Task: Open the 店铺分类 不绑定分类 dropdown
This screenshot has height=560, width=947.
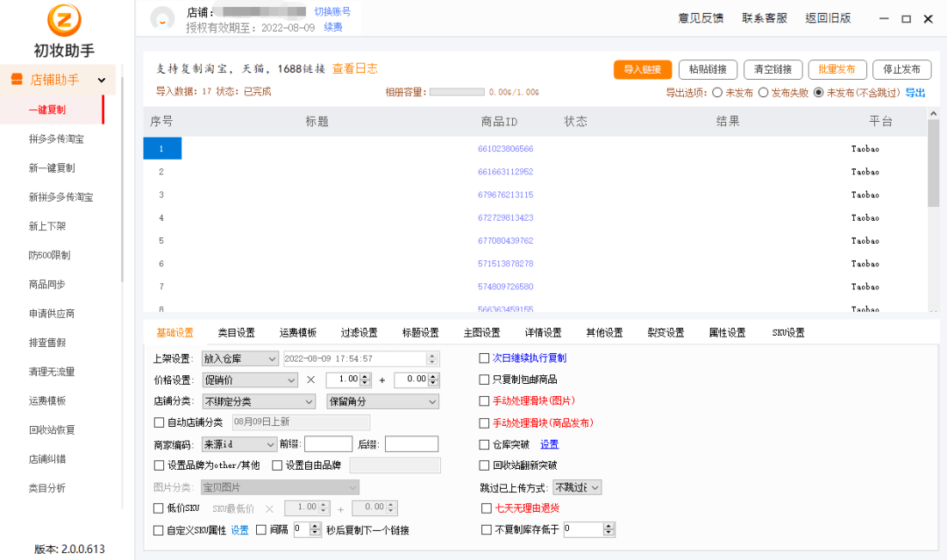Action: pyautogui.click(x=259, y=401)
